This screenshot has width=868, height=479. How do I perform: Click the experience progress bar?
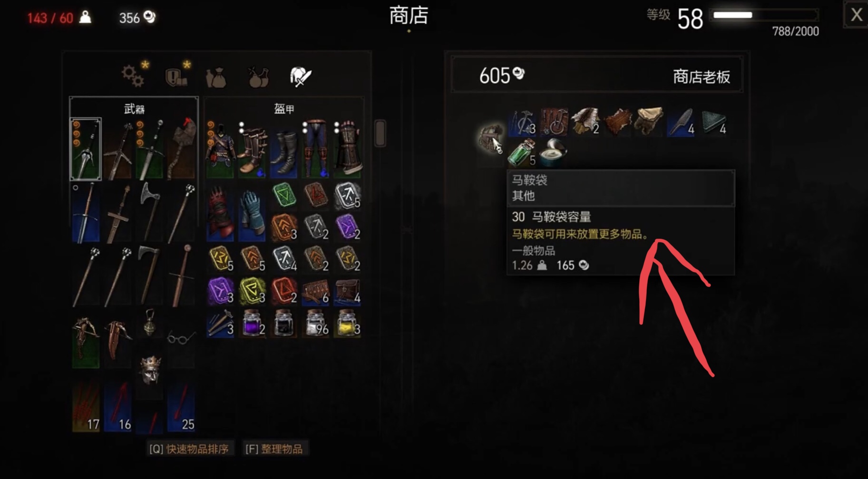[x=764, y=15]
